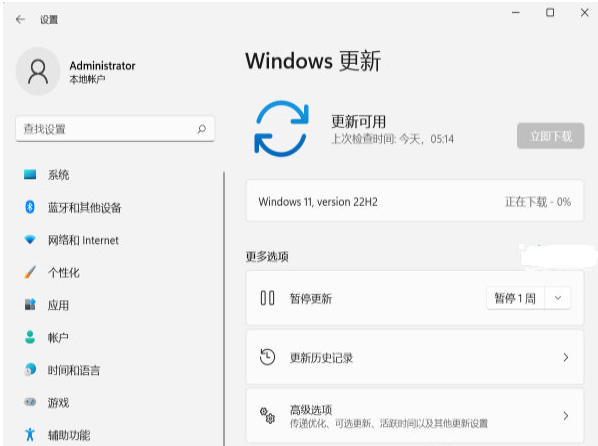The height and width of the screenshot is (446, 598).
Task: Select the 辅助功能 accessibility icon
Action: tap(30, 435)
